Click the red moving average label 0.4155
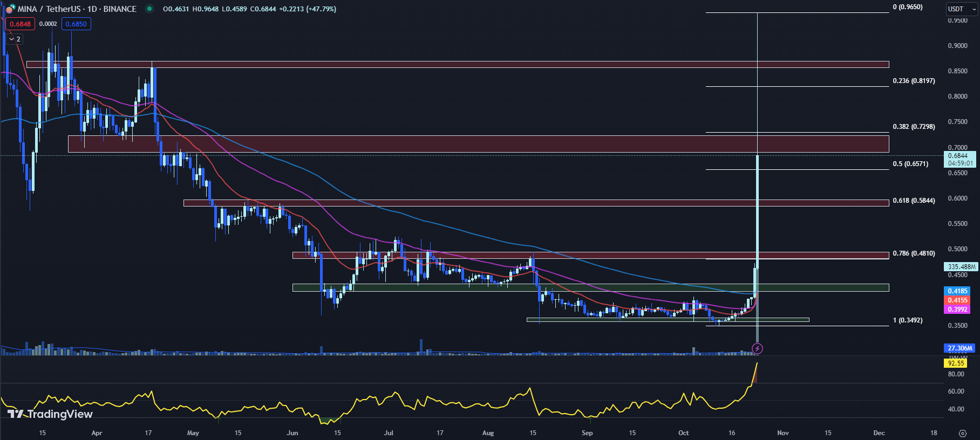 tap(957, 300)
